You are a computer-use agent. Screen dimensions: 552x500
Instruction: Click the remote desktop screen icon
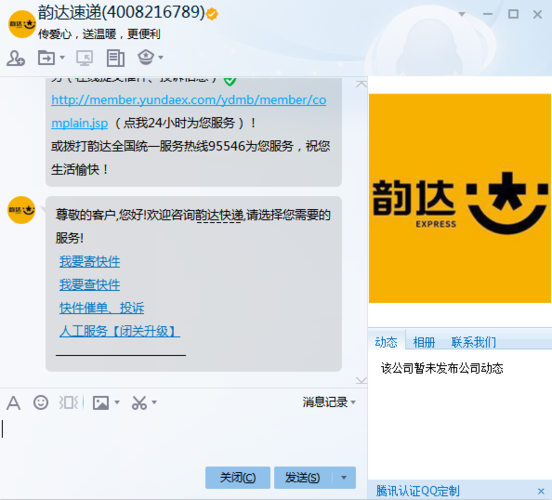click(84, 58)
